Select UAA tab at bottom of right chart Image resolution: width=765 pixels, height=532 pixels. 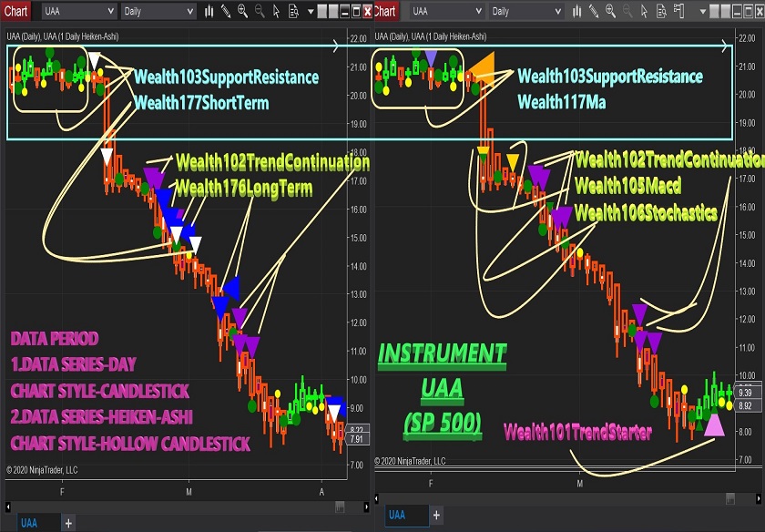pos(398,516)
